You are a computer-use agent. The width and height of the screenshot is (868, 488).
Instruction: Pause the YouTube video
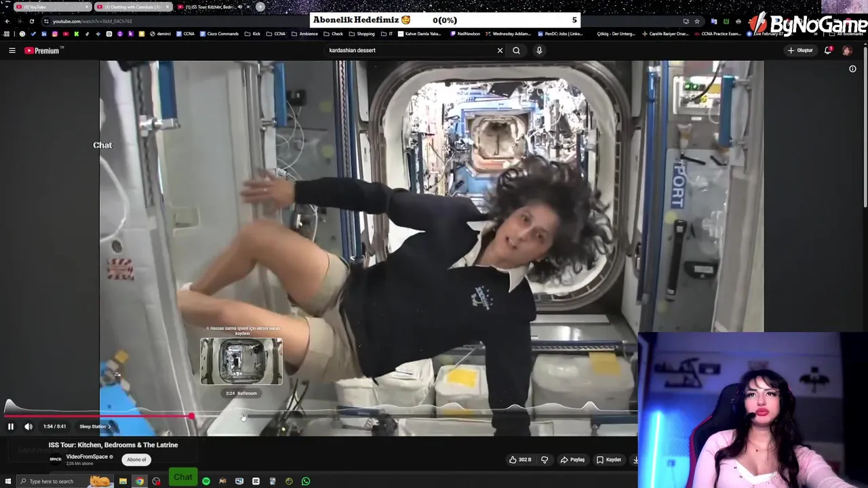(11, 426)
